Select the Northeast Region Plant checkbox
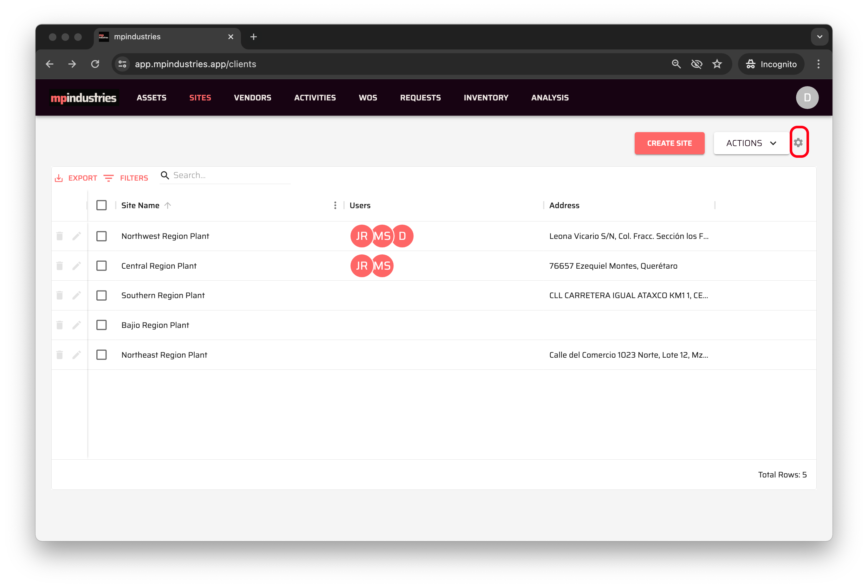Image resolution: width=868 pixels, height=588 pixels. (101, 355)
